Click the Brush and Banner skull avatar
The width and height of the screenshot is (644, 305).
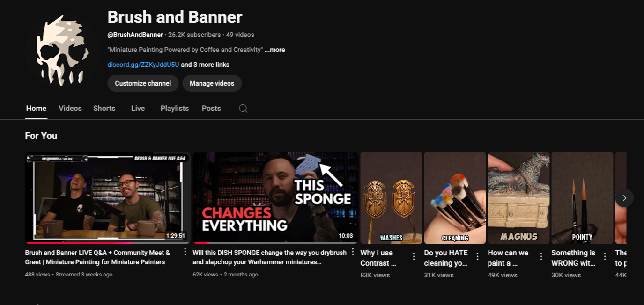pos(62,50)
